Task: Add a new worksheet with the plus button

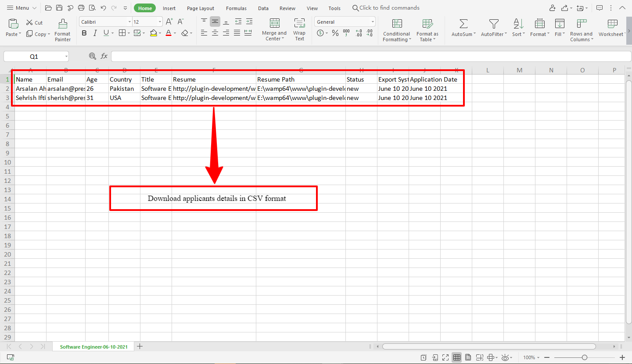Action: coord(140,346)
